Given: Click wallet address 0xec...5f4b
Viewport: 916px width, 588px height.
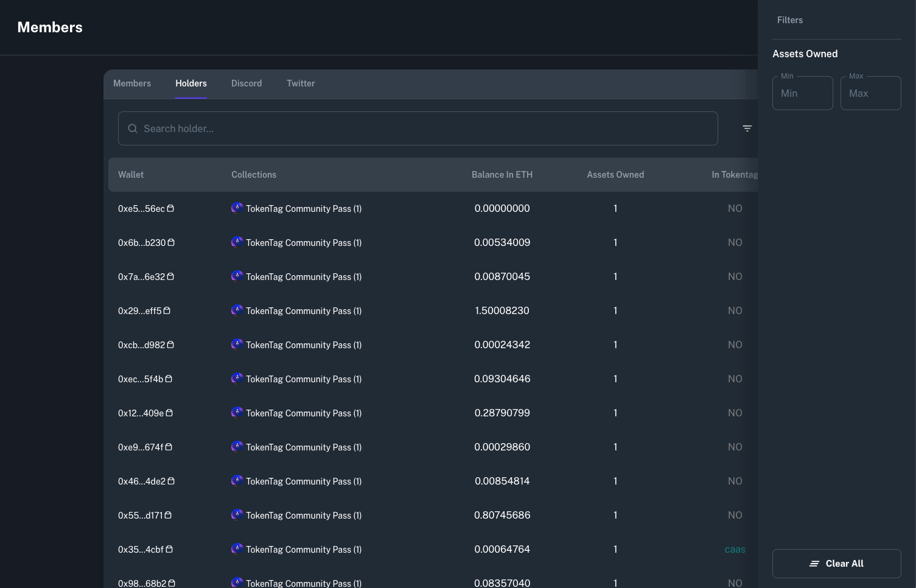Looking at the screenshot, I should (141, 379).
